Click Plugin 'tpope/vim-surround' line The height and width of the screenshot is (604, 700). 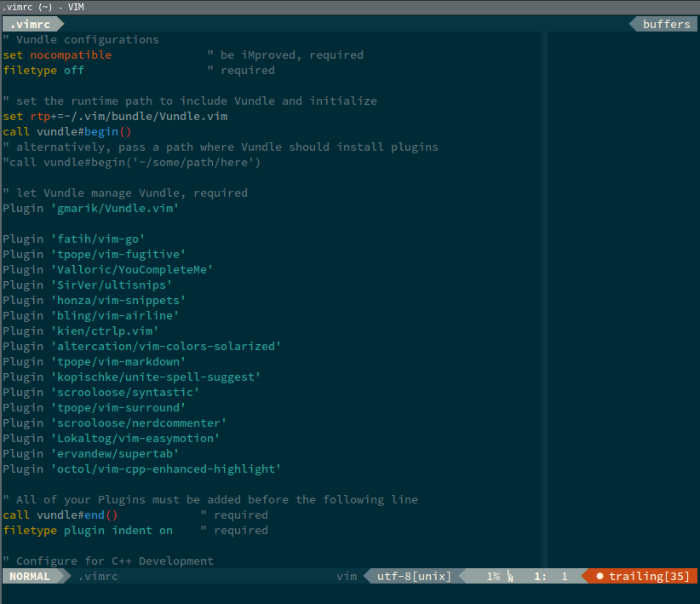pyautogui.click(x=95, y=407)
